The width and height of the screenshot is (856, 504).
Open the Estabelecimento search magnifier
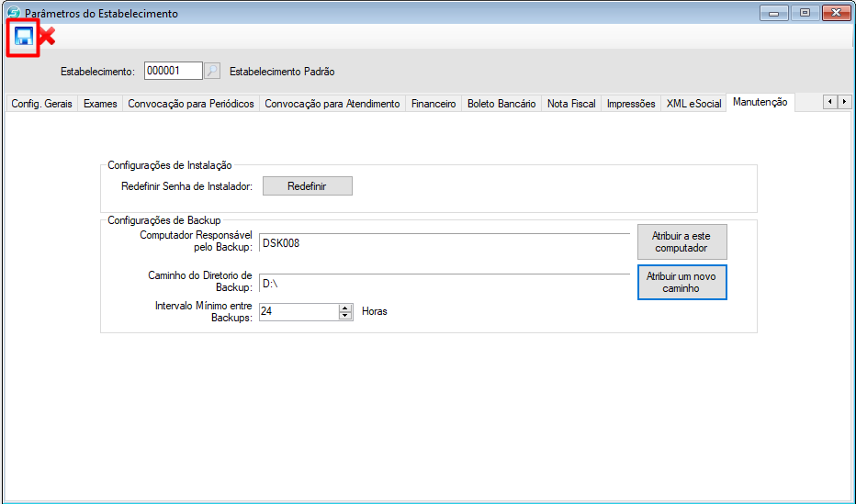[212, 71]
